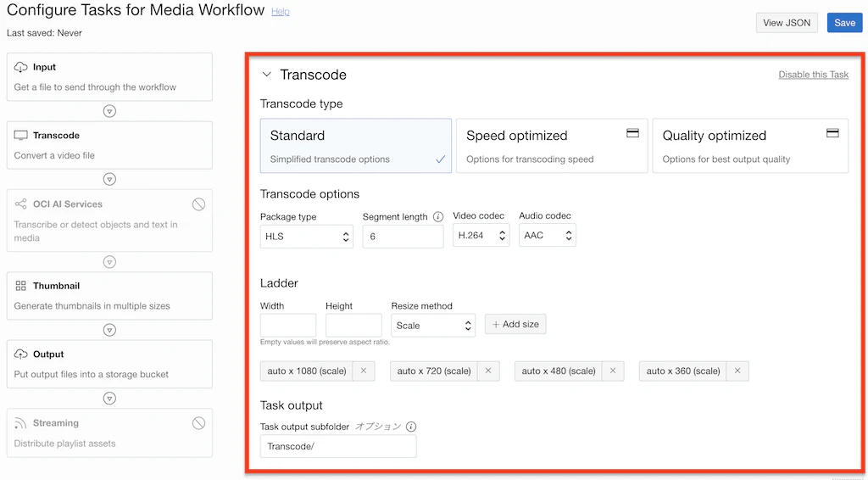Select the Speed optimized transcode type

pos(552,146)
